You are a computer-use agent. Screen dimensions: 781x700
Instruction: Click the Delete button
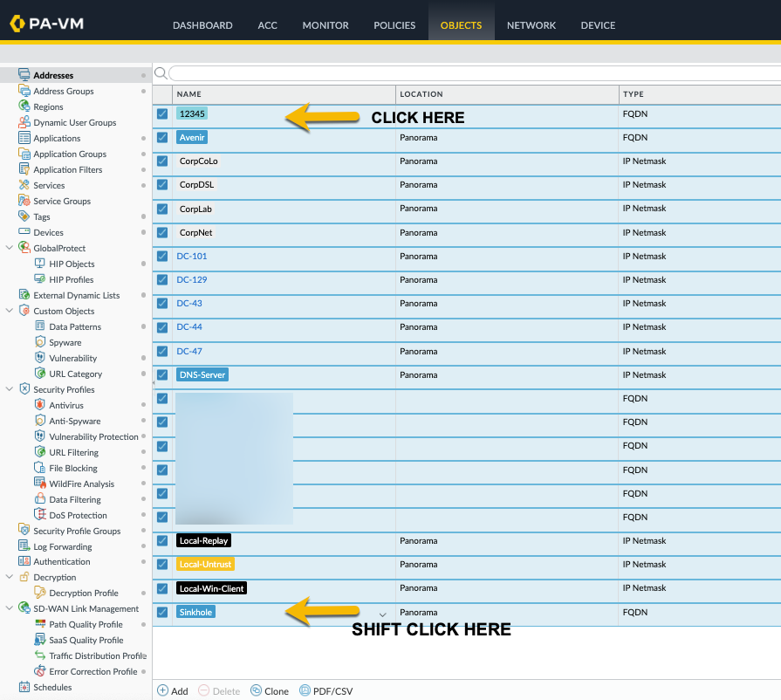pyautogui.click(x=219, y=690)
